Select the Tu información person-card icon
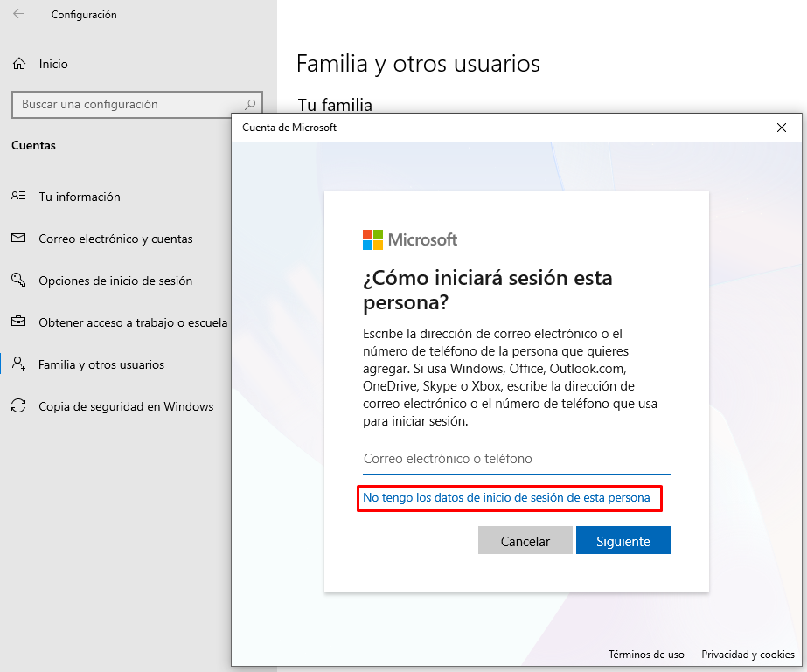The height and width of the screenshot is (672, 807). (18, 197)
